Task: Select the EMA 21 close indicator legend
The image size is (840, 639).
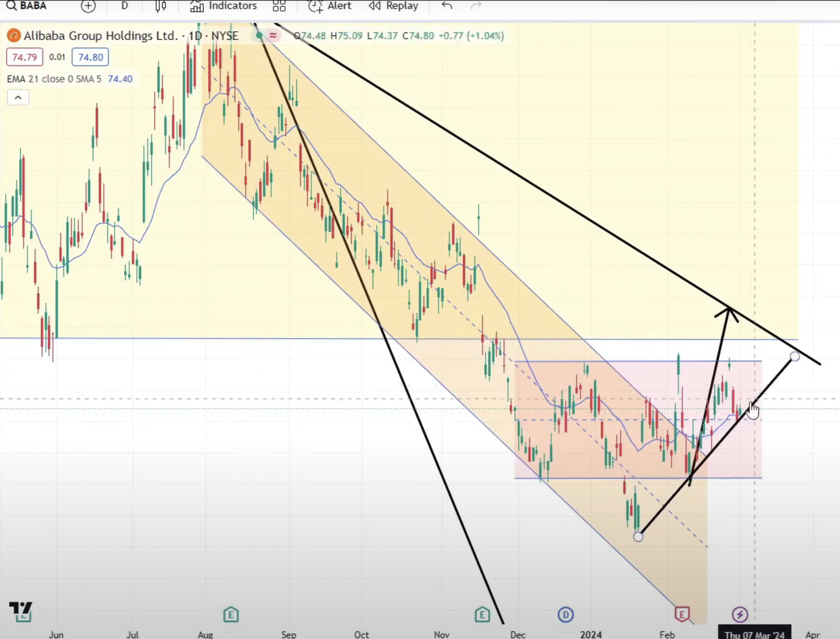Action: click(54, 79)
